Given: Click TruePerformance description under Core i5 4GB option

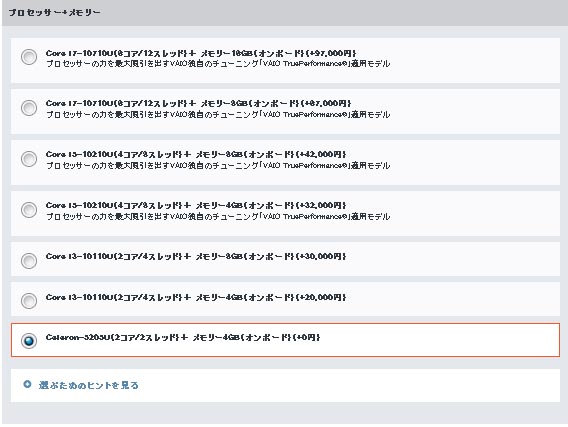Looking at the screenshot, I should 218,217.
